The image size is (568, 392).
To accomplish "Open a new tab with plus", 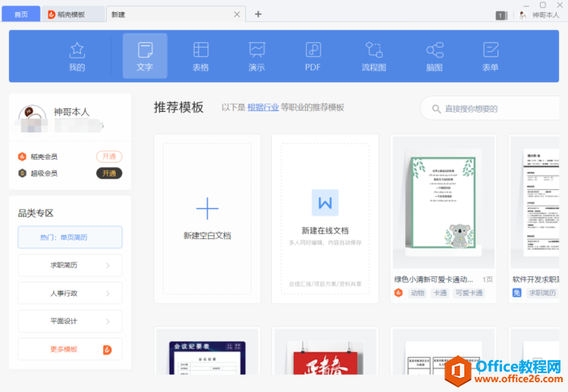I will click(258, 14).
